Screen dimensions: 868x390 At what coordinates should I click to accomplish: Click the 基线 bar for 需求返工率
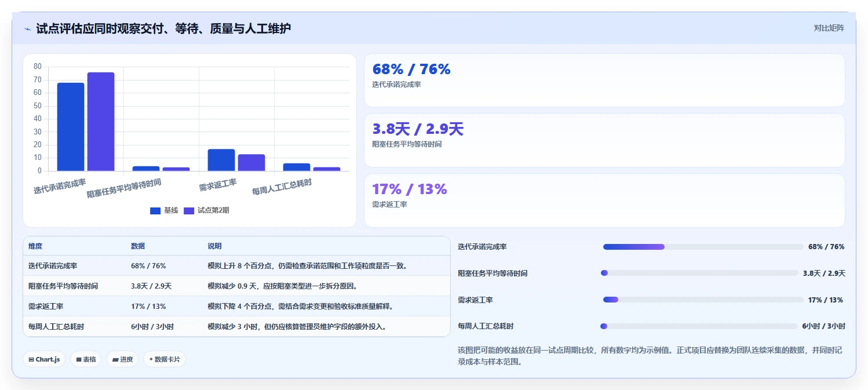click(221, 160)
